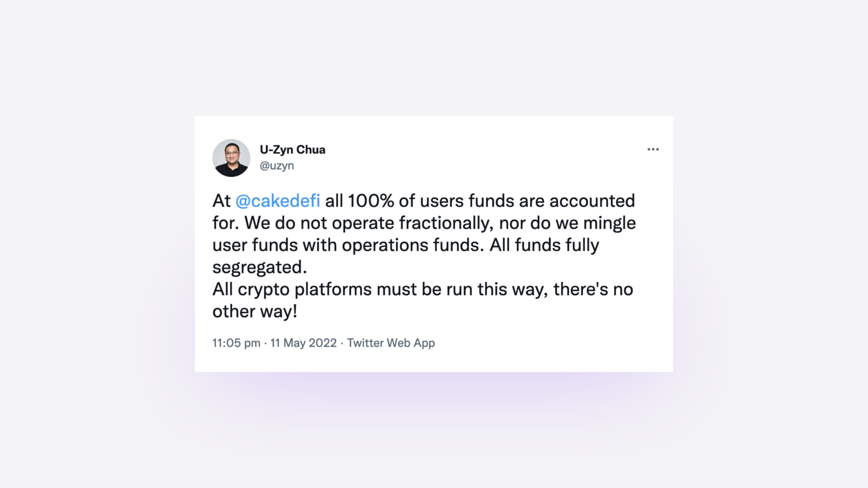868x488 pixels.
Task: Click the @uzyn handle
Action: tap(277, 166)
